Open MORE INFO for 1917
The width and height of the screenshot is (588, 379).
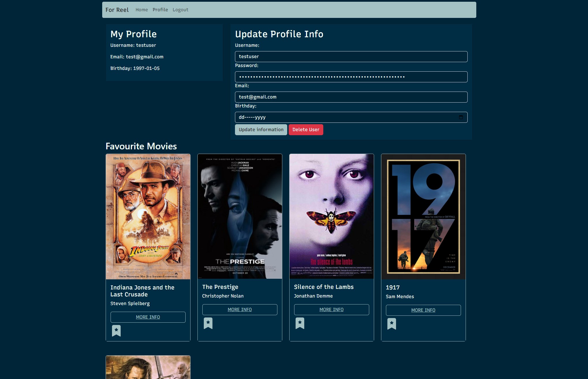423,310
